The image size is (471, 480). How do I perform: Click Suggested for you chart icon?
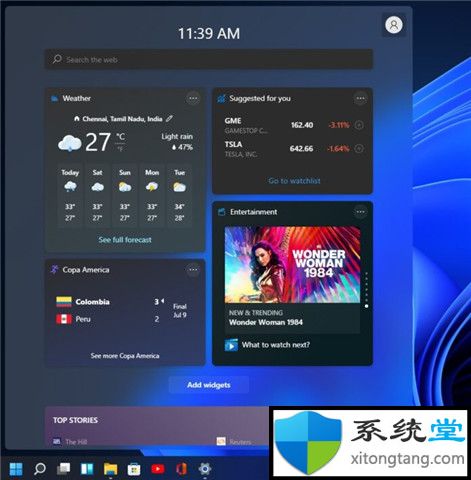pos(221,98)
